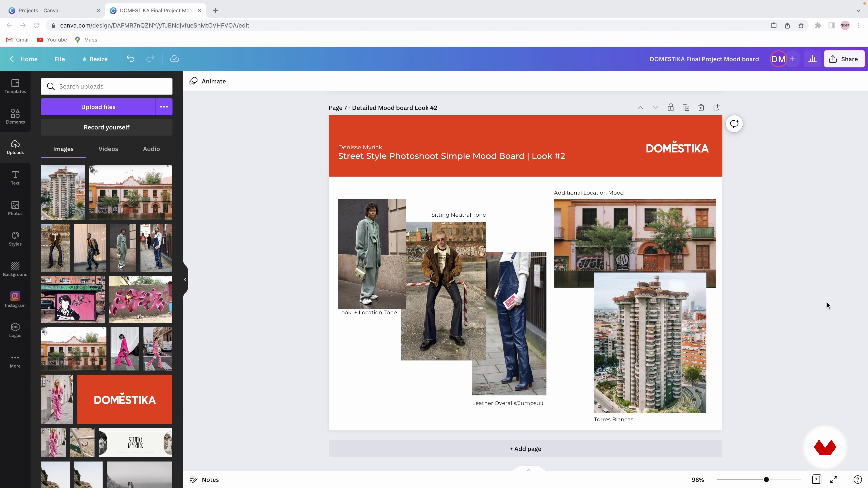Image resolution: width=868 pixels, height=488 pixels.
Task: Open the browser tab list chevron
Action: pyautogui.click(x=858, y=10)
